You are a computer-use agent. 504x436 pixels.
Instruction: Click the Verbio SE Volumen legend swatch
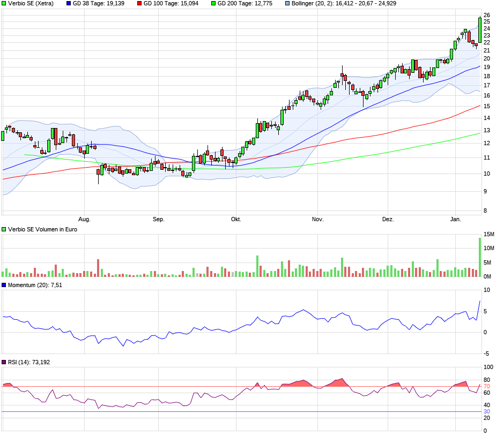click(4, 229)
